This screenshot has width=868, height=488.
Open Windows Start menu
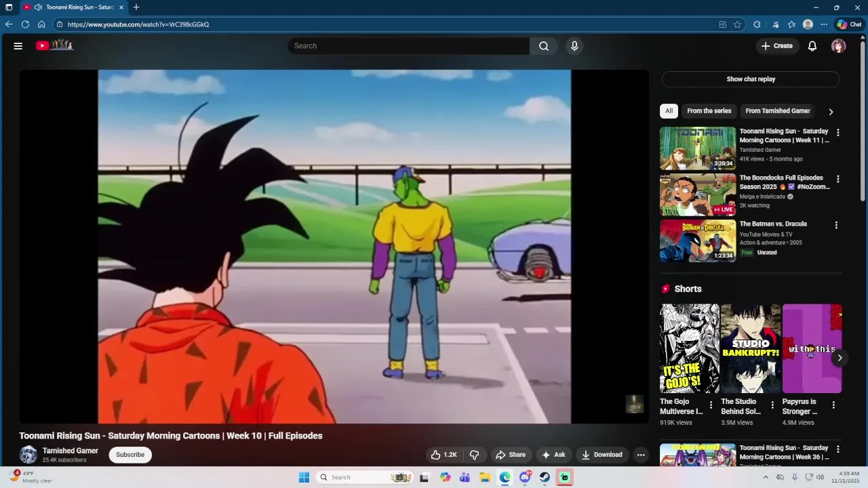coord(304,477)
